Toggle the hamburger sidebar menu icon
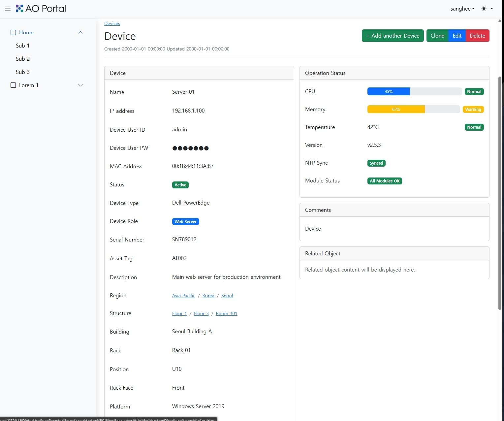The width and height of the screenshot is (504, 421). pyautogui.click(x=8, y=9)
